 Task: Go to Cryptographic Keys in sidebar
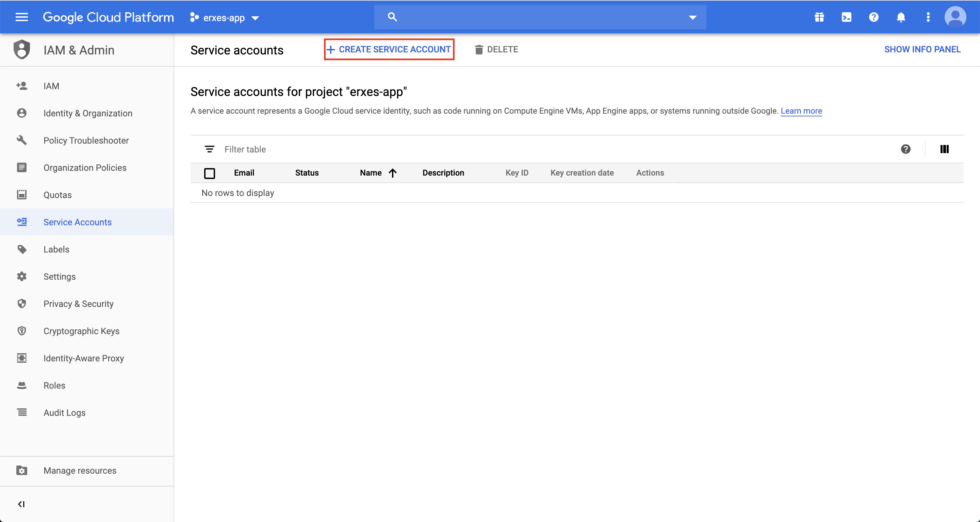point(81,331)
